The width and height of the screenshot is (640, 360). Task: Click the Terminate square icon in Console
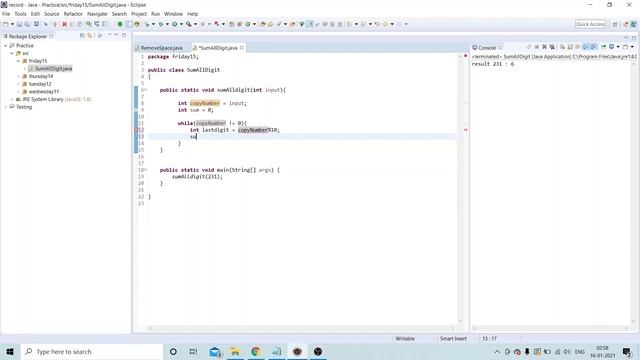pos(537,47)
